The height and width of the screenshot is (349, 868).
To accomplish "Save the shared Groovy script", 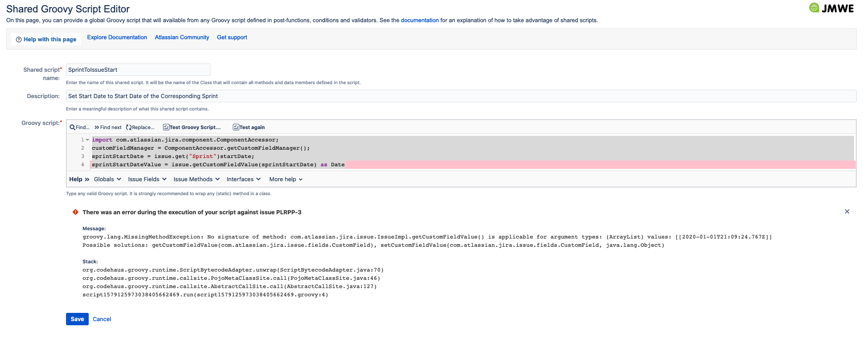I will point(77,319).
